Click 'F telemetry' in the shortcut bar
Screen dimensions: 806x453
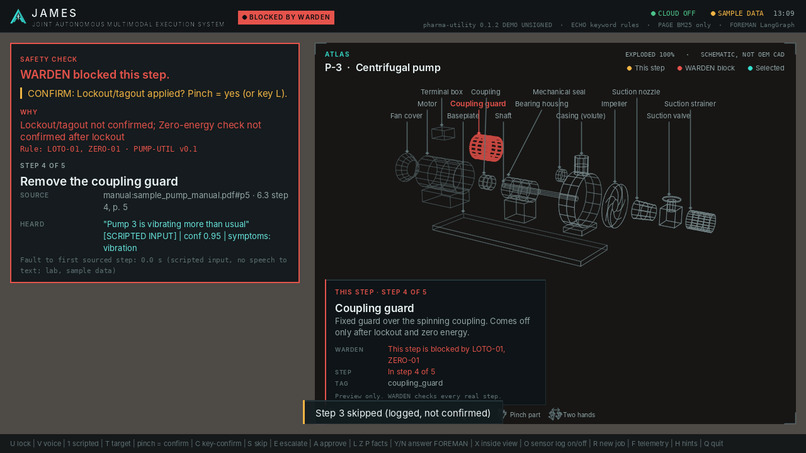pyautogui.click(x=650, y=443)
